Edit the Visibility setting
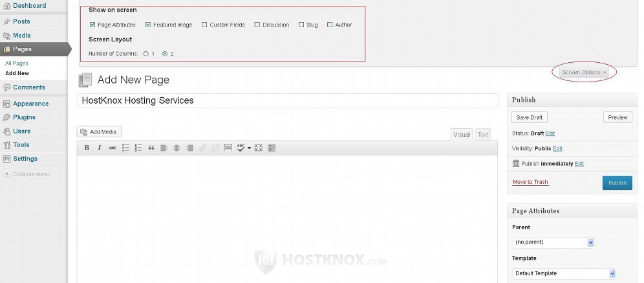 pos(557,148)
